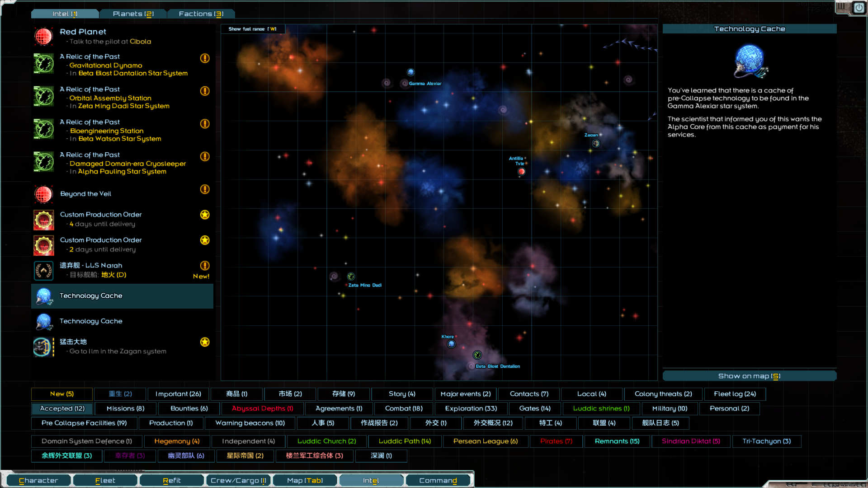The width and height of the screenshot is (868, 488).
Task: Click Beta Blost Dantalion mission marker on map
Action: tap(477, 355)
